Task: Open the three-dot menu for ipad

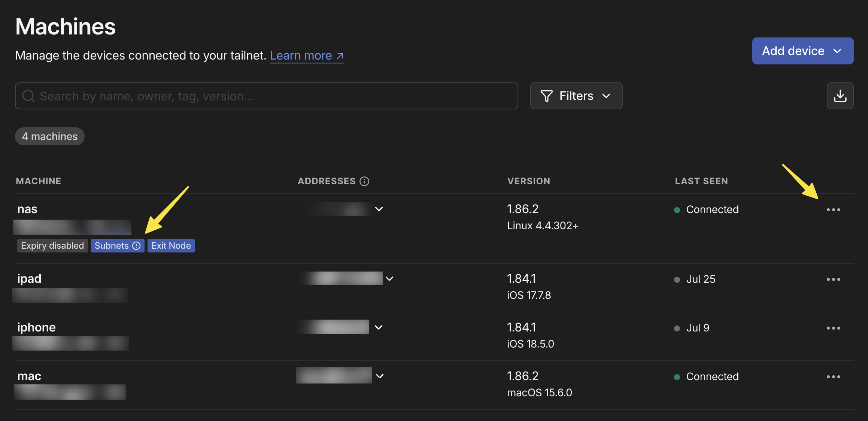Action: (x=833, y=279)
